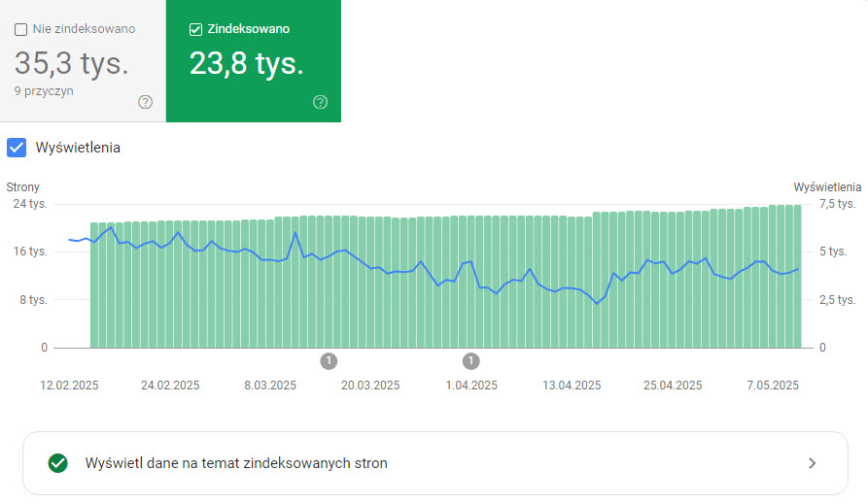The width and height of the screenshot is (868, 504).
Task: Click the last green bar at the right edge
Action: click(x=797, y=276)
